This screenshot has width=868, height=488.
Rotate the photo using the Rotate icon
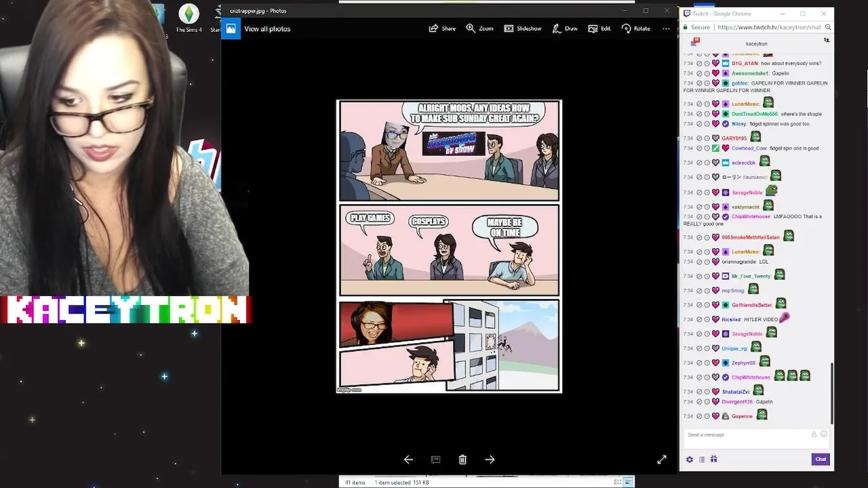tap(626, 28)
